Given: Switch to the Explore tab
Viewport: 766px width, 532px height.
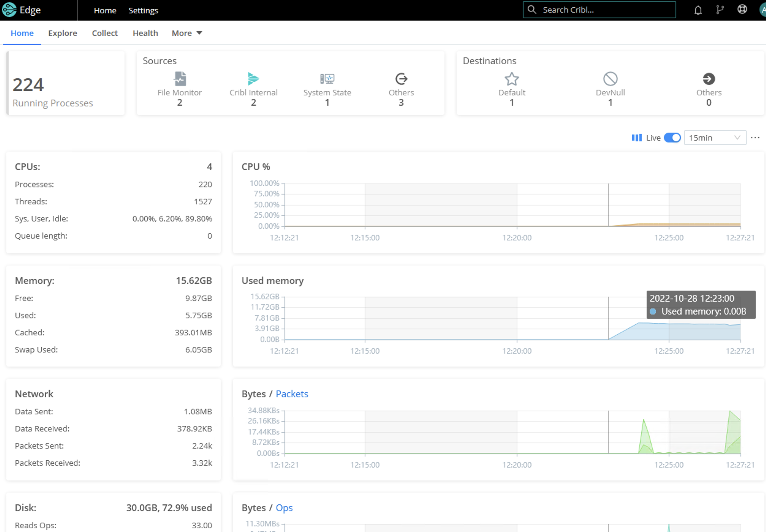Looking at the screenshot, I should (x=63, y=33).
